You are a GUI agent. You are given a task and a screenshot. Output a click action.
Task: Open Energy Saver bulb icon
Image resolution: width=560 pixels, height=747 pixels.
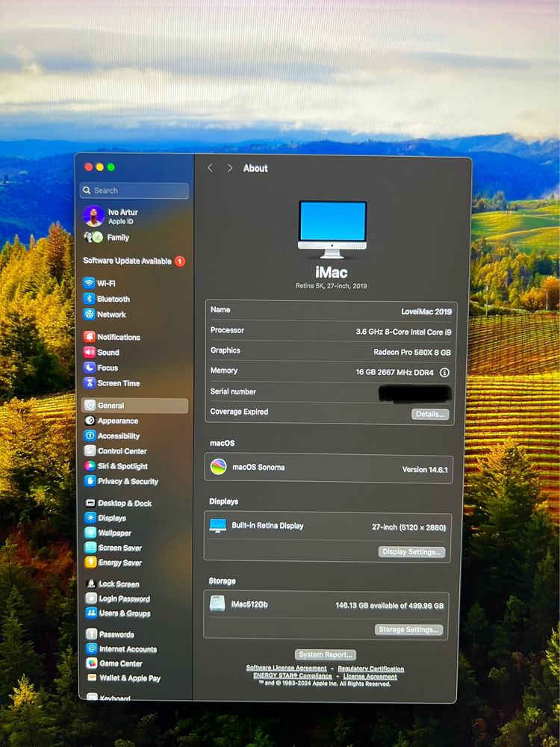90,562
